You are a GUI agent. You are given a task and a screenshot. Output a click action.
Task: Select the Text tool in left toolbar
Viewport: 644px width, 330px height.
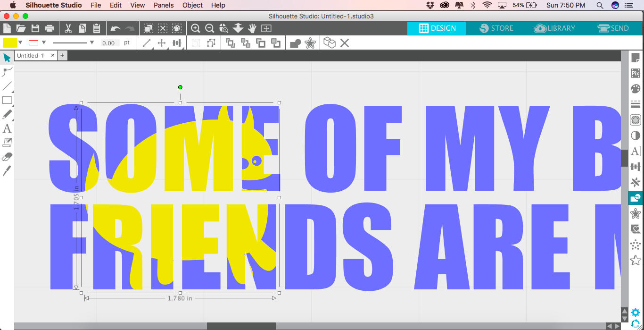7,128
